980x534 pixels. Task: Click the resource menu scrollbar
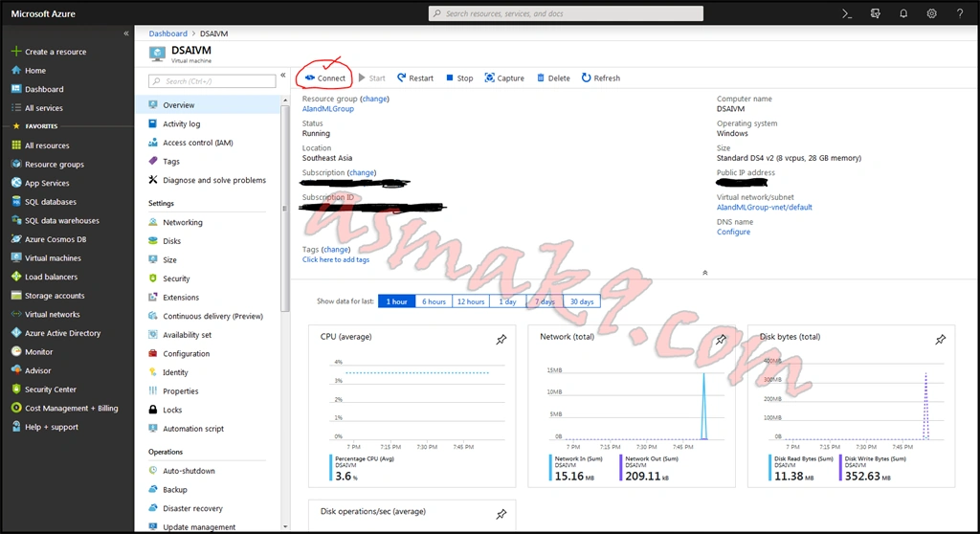click(285, 209)
